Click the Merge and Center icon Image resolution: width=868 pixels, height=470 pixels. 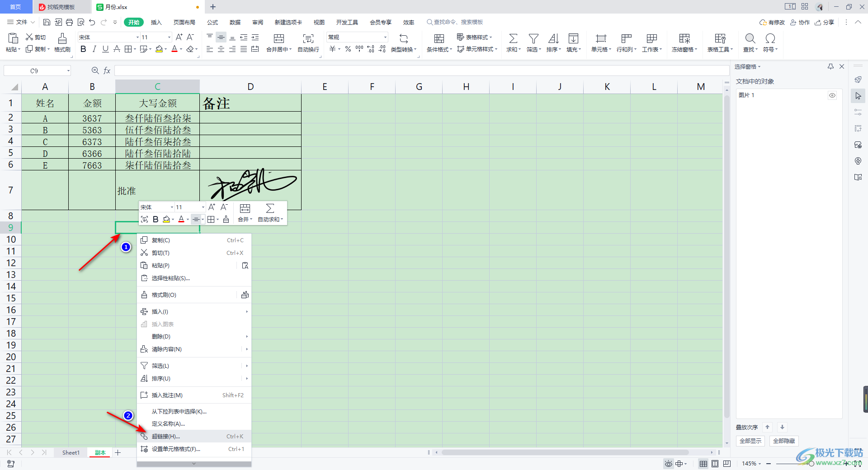(x=279, y=38)
